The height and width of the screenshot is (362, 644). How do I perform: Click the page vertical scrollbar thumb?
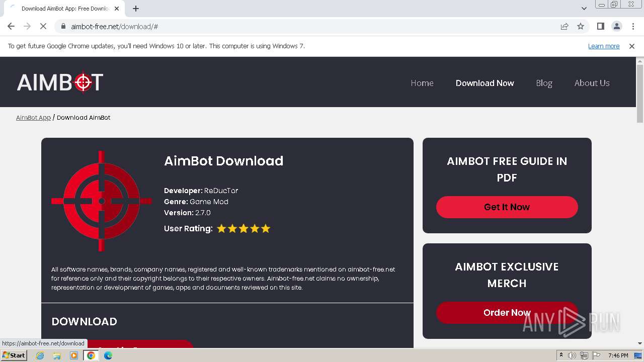640,93
